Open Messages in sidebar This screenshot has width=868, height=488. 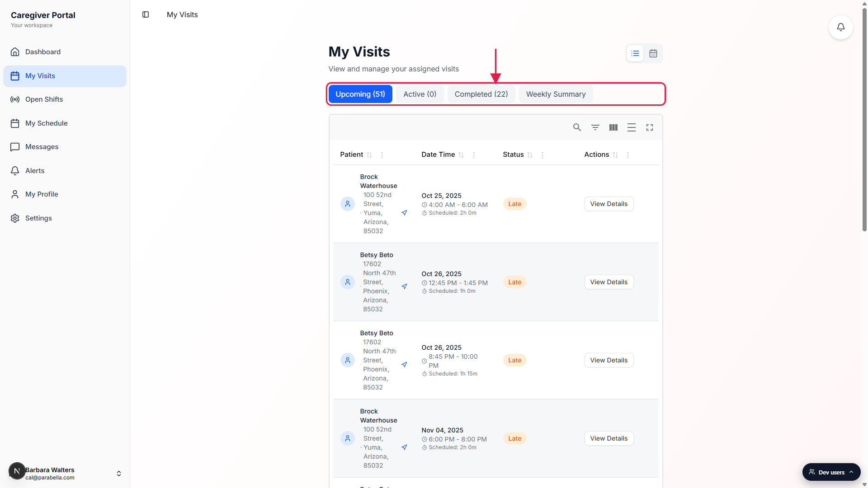tap(65, 147)
